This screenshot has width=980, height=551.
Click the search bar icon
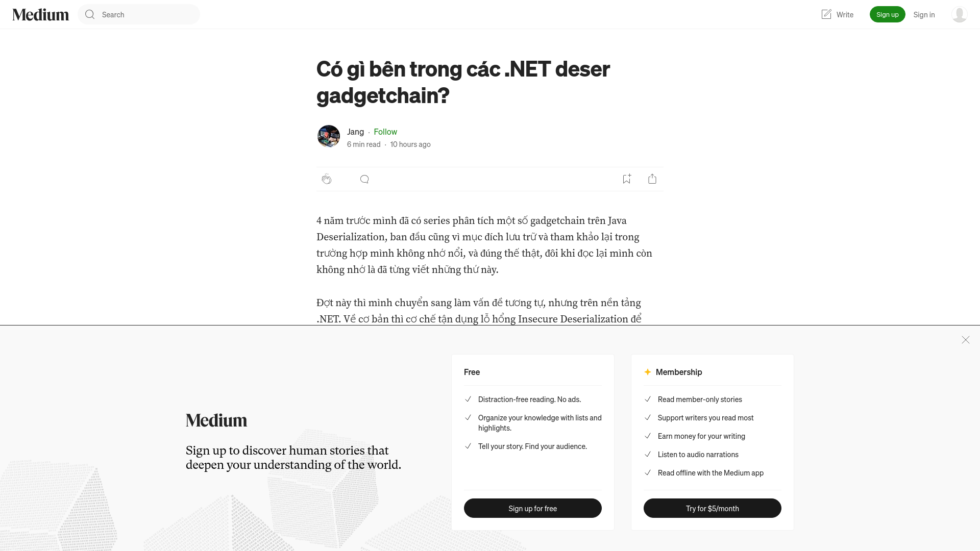tap(89, 14)
